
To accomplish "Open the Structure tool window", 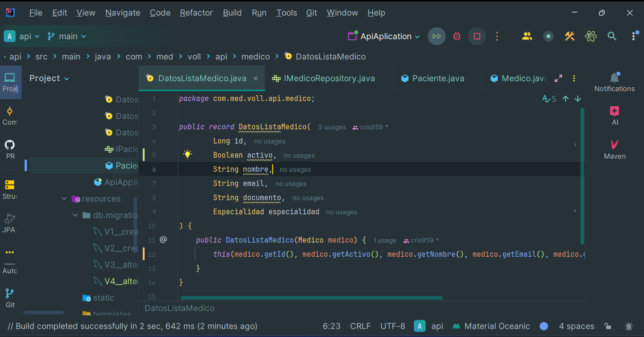I will [10, 190].
